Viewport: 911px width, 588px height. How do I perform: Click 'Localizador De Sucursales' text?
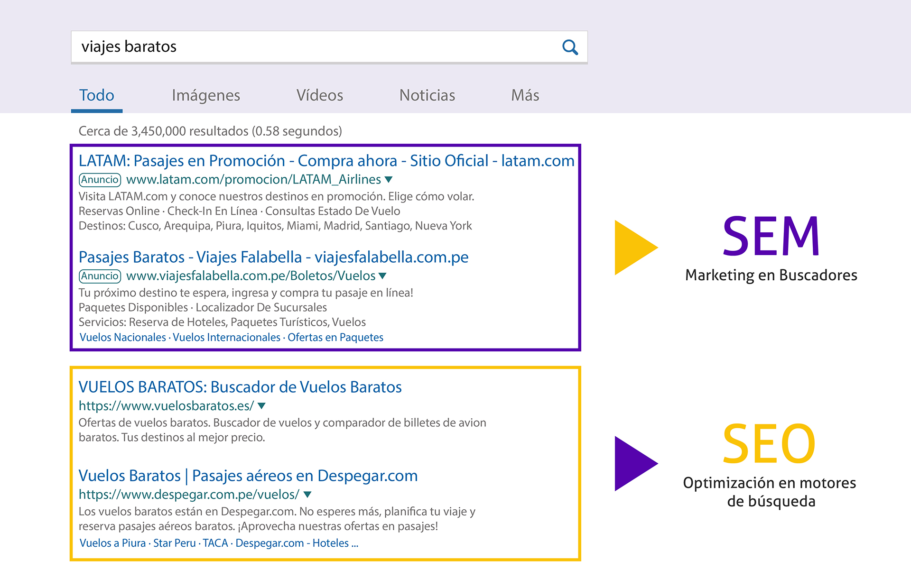pyautogui.click(x=261, y=307)
